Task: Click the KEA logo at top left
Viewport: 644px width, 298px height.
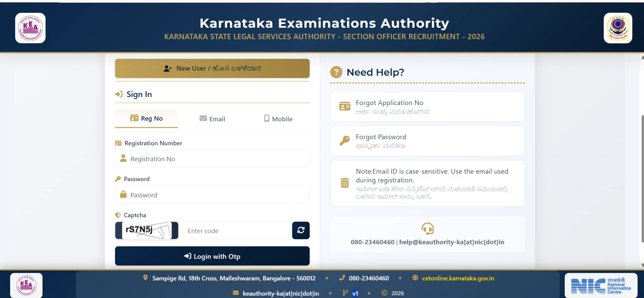Action: click(30, 28)
